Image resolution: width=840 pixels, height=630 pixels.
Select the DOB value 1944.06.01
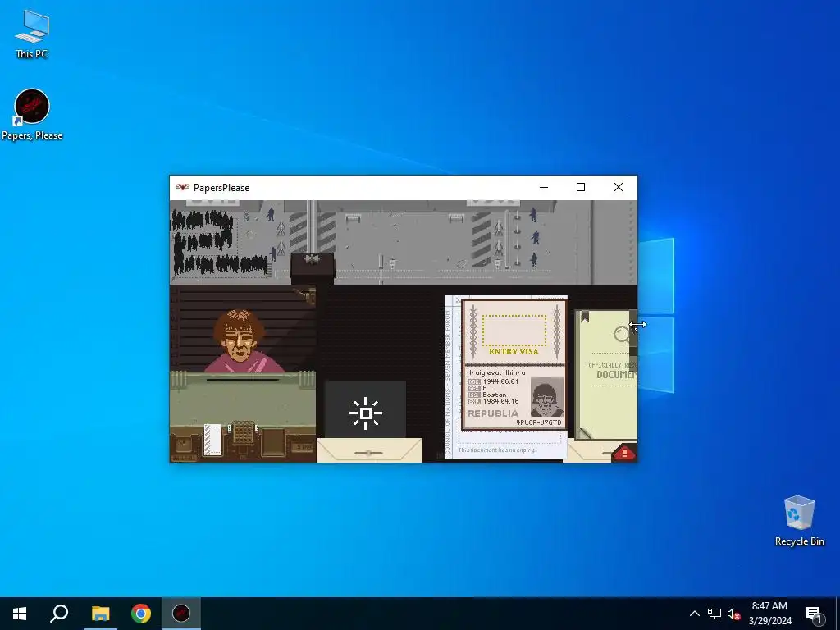pyautogui.click(x=500, y=381)
